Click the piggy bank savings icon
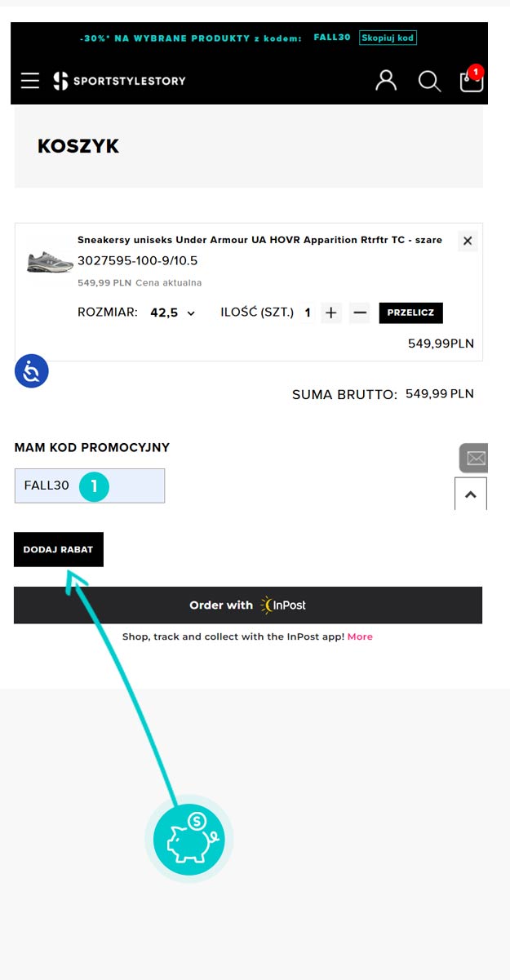Screen dimensions: 510x980 pos(188,840)
